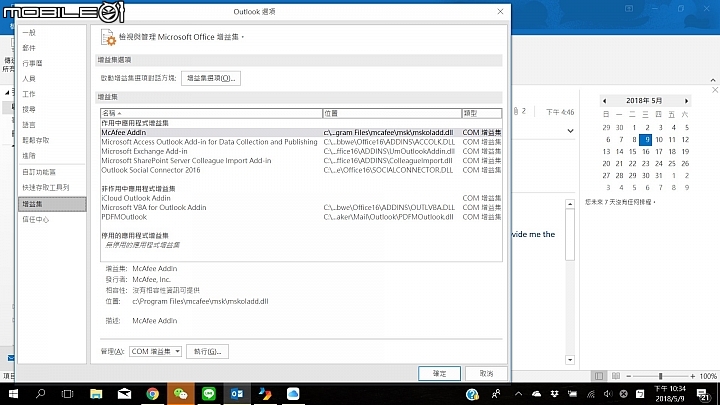This screenshot has width=720, height=405.
Task: Open the 管理 COM 增益集 dropdown
Action: point(155,352)
